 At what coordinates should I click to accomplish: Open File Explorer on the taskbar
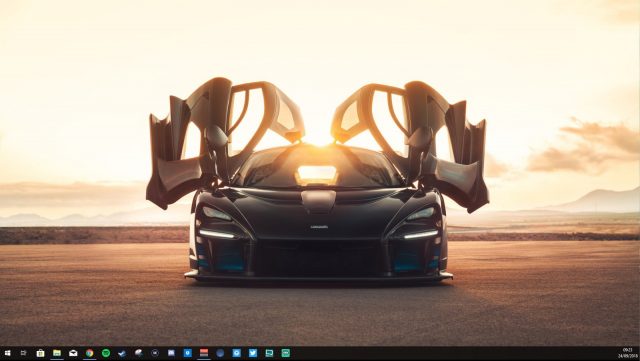[x=57, y=353]
